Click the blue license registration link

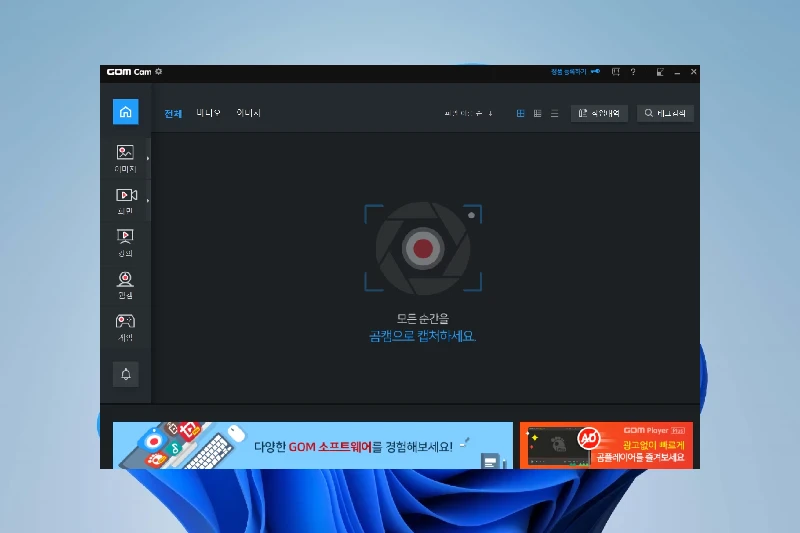(568, 72)
